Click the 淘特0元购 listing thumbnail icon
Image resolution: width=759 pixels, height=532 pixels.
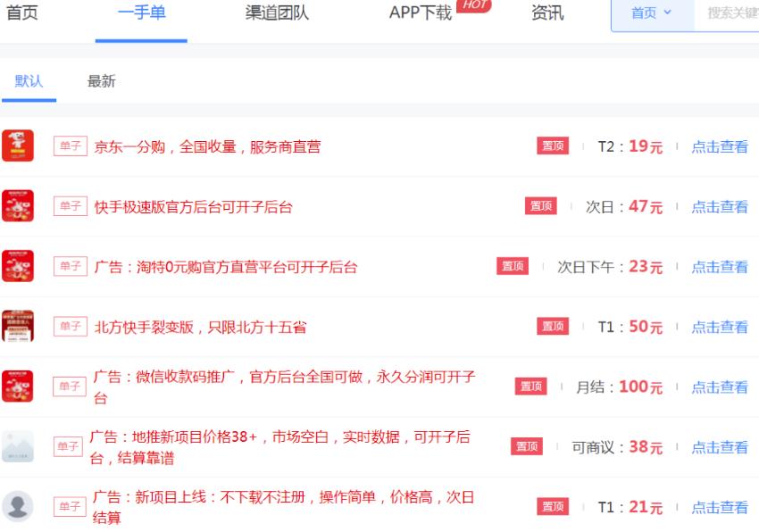click(18, 266)
